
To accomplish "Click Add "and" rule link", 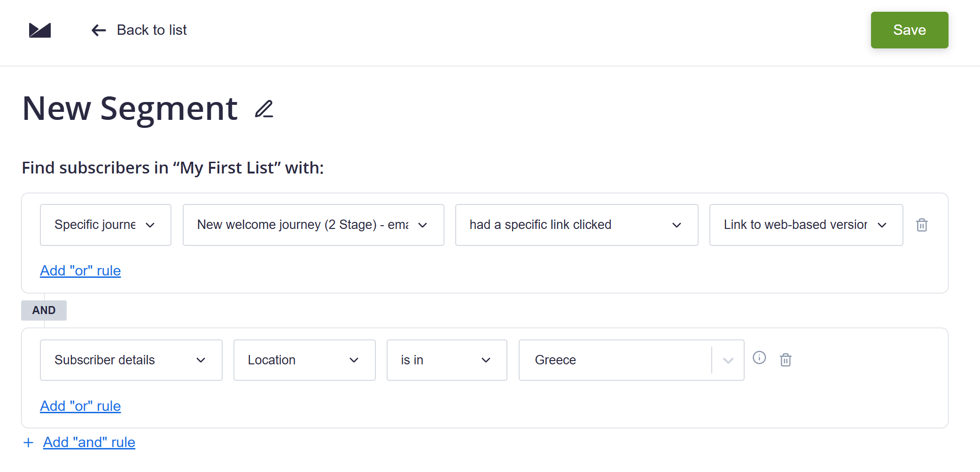I will (x=89, y=442).
